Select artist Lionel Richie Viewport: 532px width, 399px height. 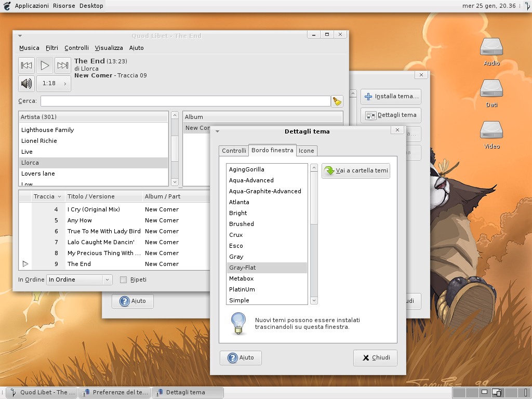click(x=94, y=141)
